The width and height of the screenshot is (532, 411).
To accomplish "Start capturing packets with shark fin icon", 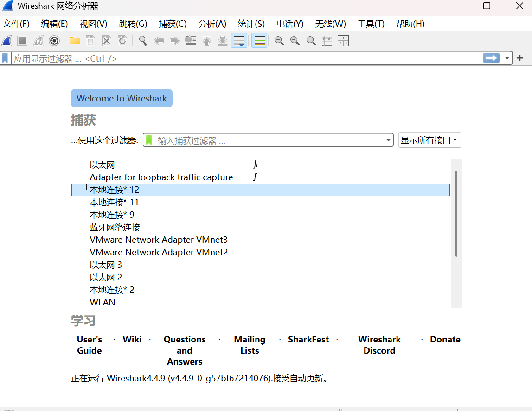I will click(7, 41).
